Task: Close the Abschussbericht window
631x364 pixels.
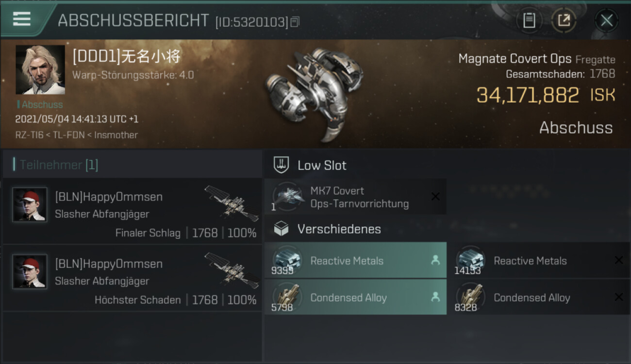Action: point(607,20)
